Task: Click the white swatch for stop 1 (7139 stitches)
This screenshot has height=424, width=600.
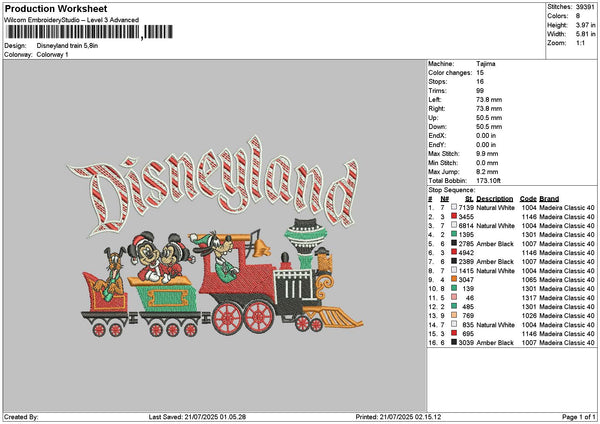Action: pyautogui.click(x=454, y=207)
